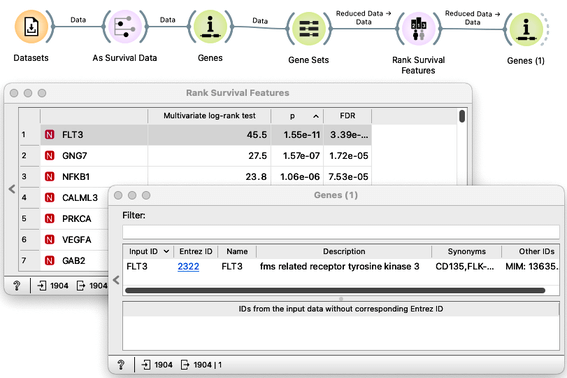This screenshot has height=378, width=567.
Task: Click help icon in Rank Survival Features window
Action: click(x=17, y=286)
